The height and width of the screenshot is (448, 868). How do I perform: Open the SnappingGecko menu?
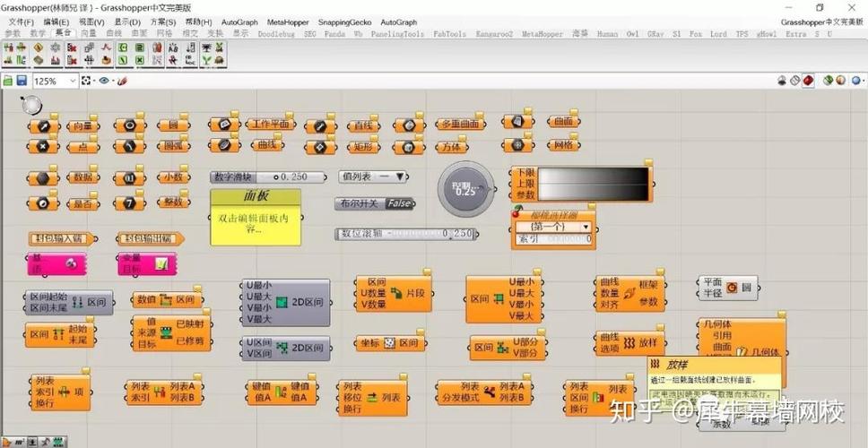point(345,22)
